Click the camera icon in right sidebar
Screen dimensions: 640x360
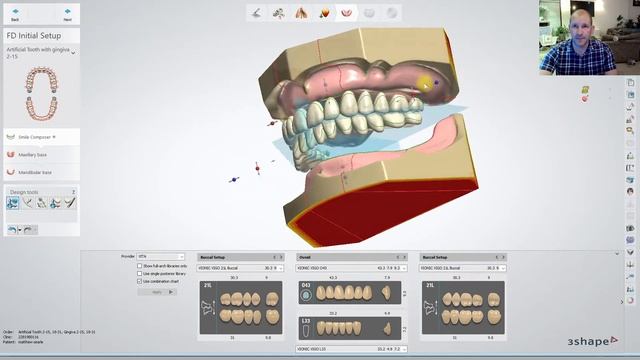coord(630,228)
